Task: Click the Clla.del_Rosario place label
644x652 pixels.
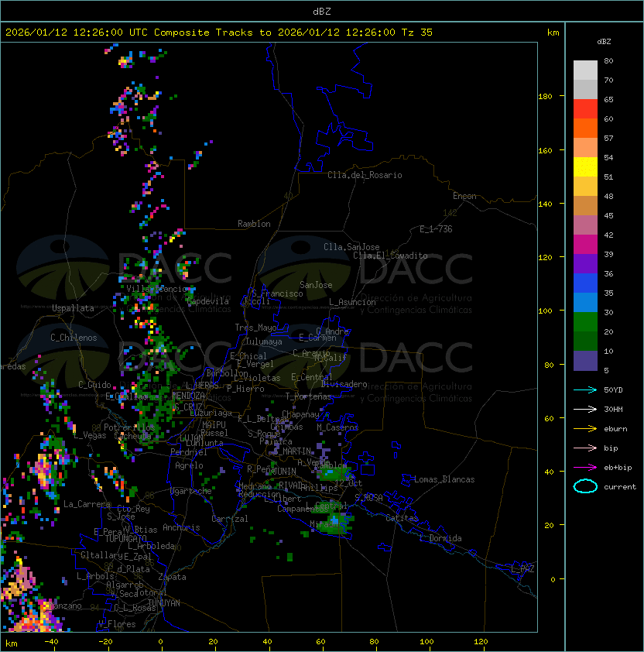Action: pos(365,175)
